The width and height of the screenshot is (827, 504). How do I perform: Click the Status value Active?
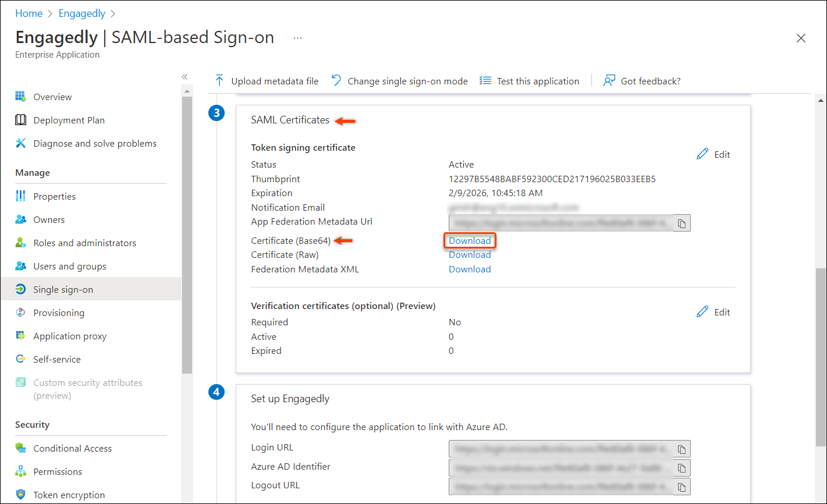pyautogui.click(x=461, y=164)
